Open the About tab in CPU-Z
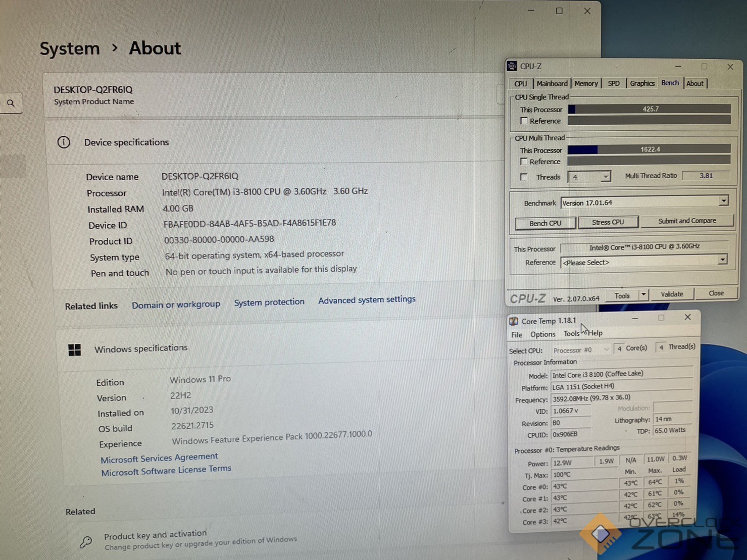 [x=694, y=83]
